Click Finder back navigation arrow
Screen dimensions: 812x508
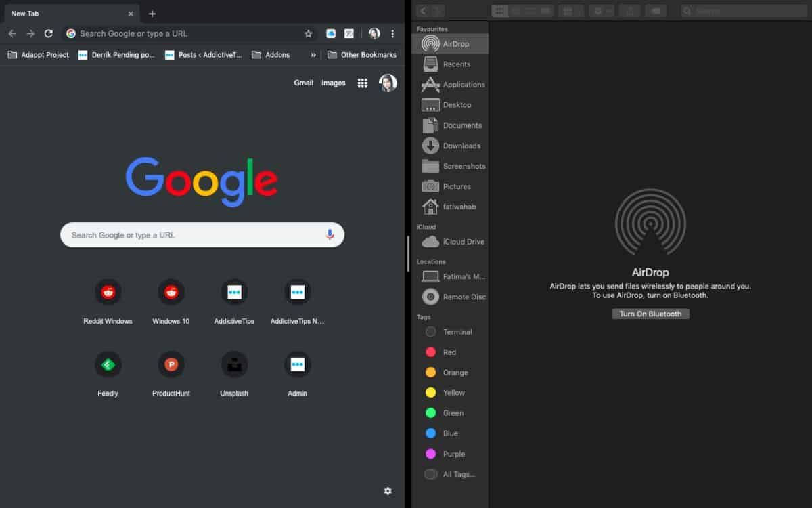(x=424, y=10)
